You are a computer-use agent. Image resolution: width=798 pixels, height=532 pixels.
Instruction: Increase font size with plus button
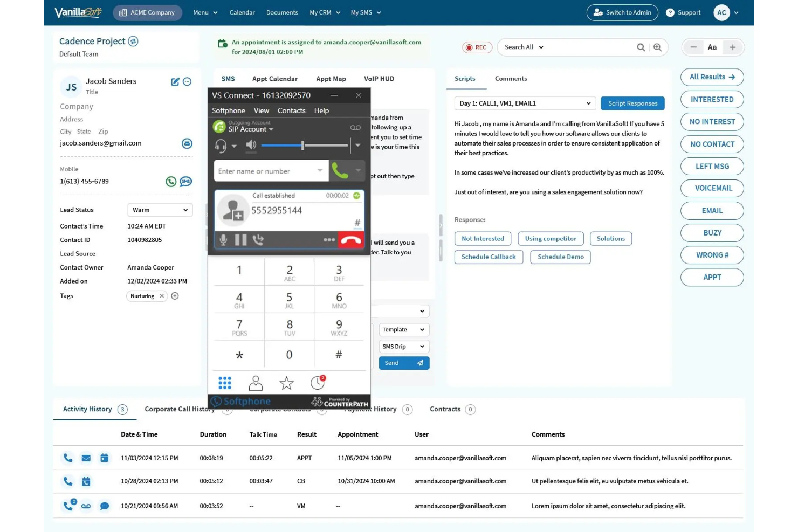point(733,47)
